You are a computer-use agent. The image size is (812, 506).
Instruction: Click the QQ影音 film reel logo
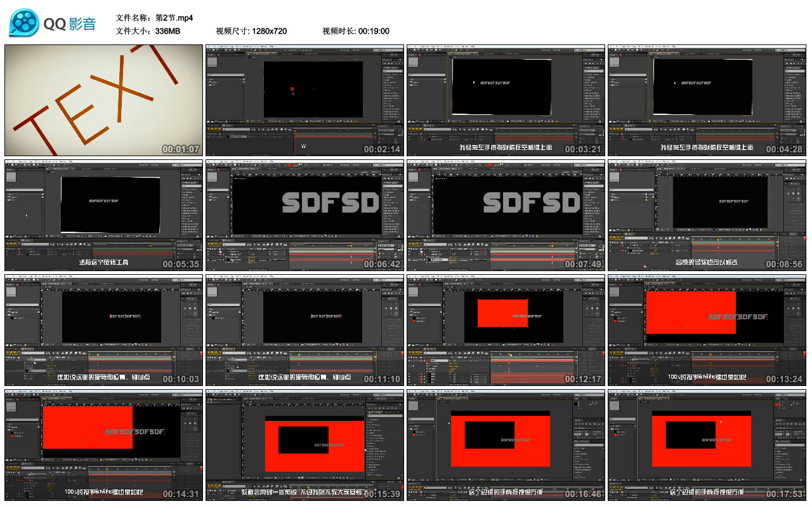(23, 23)
